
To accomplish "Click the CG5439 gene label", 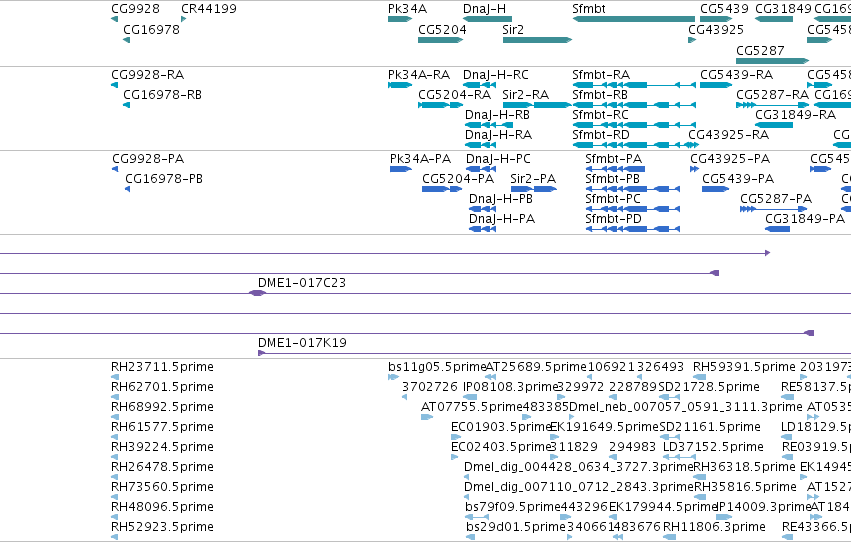I will [x=725, y=9].
